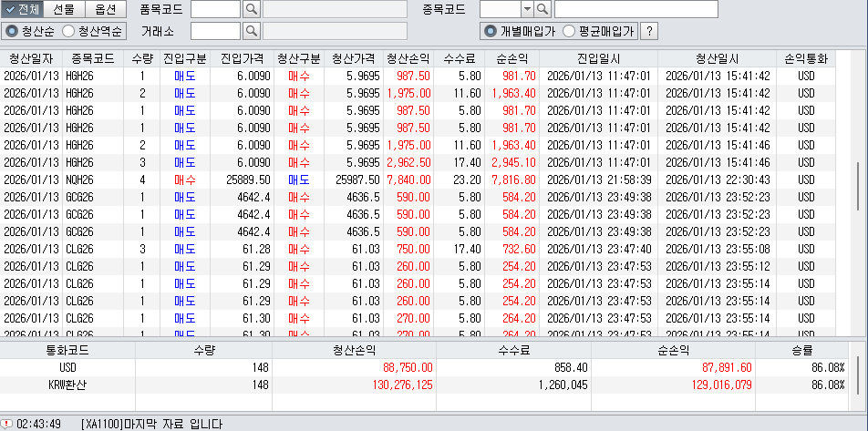
Task: Click the 수량 column header in trade table
Action: coord(142,58)
